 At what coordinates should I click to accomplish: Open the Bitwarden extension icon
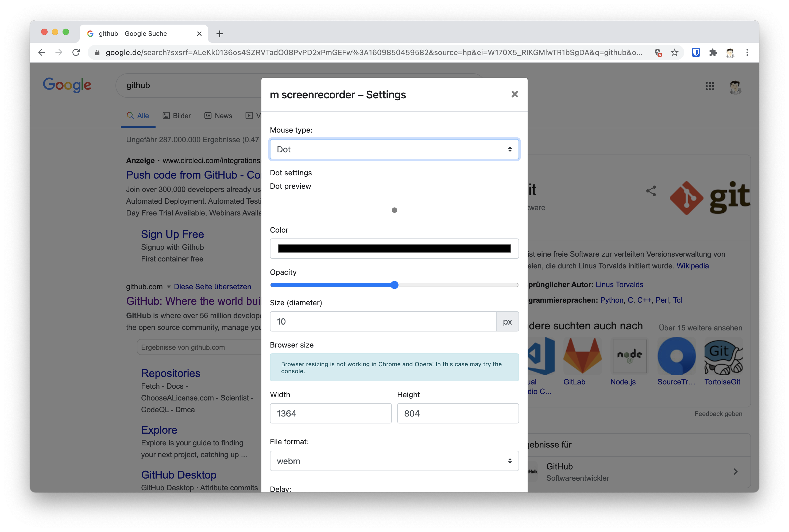click(696, 53)
